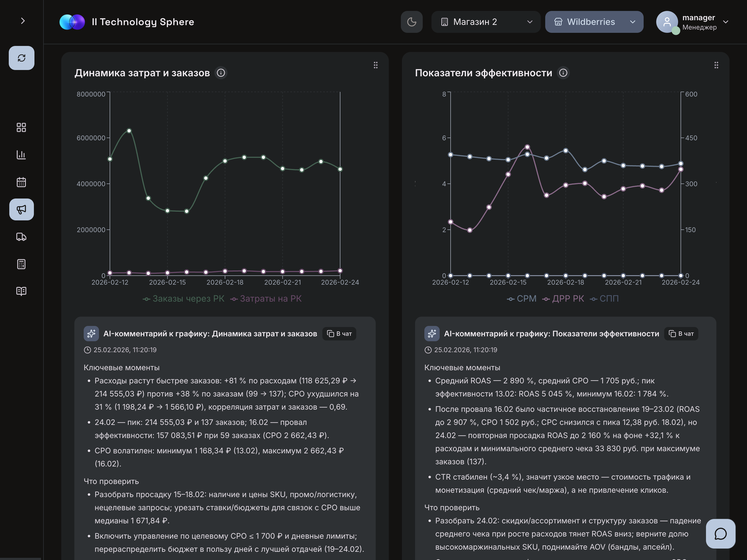Open the documentation book section in sidebar
This screenshot has width=747, height=560.
click(21, 291)
